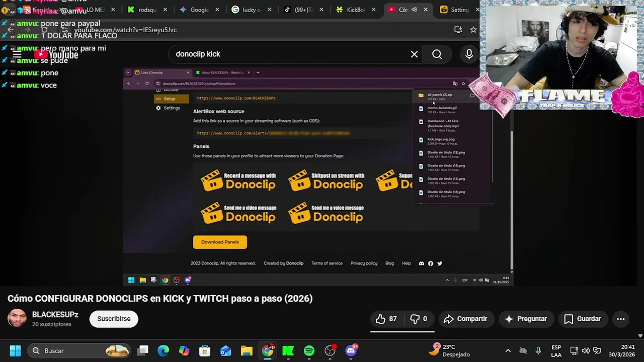Click the page scrollbar down arrow
Screen dimensions: 644x362
coord(640,335)
